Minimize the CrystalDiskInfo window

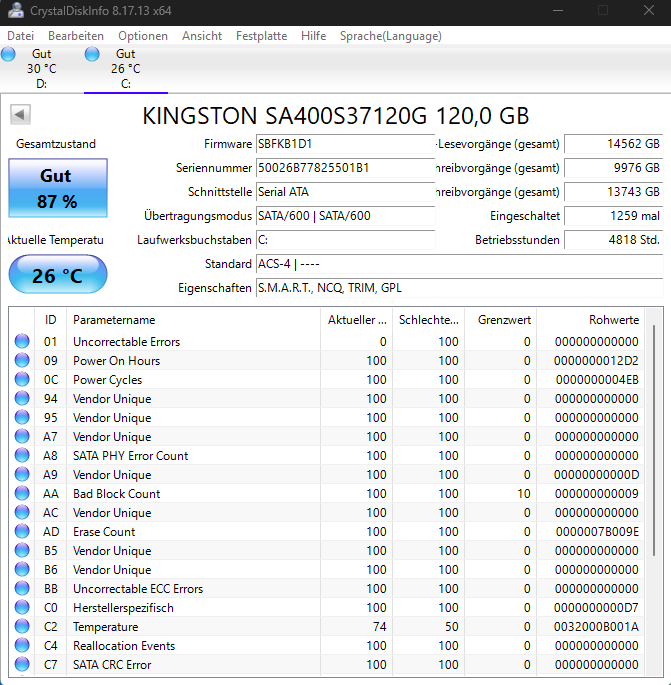point(558,10)
